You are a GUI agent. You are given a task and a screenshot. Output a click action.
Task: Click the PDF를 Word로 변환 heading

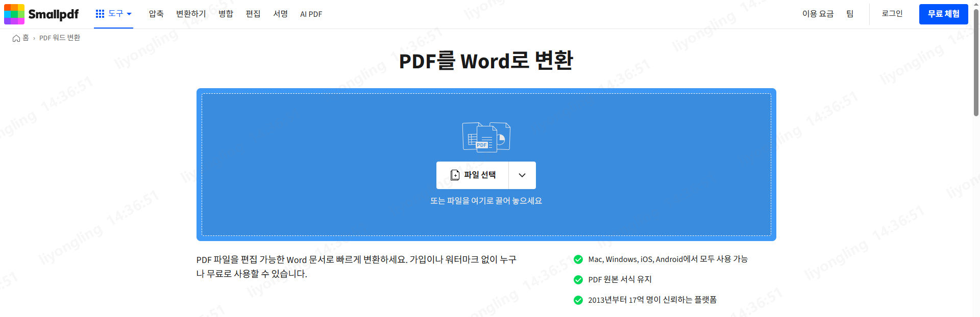[486, 61]
